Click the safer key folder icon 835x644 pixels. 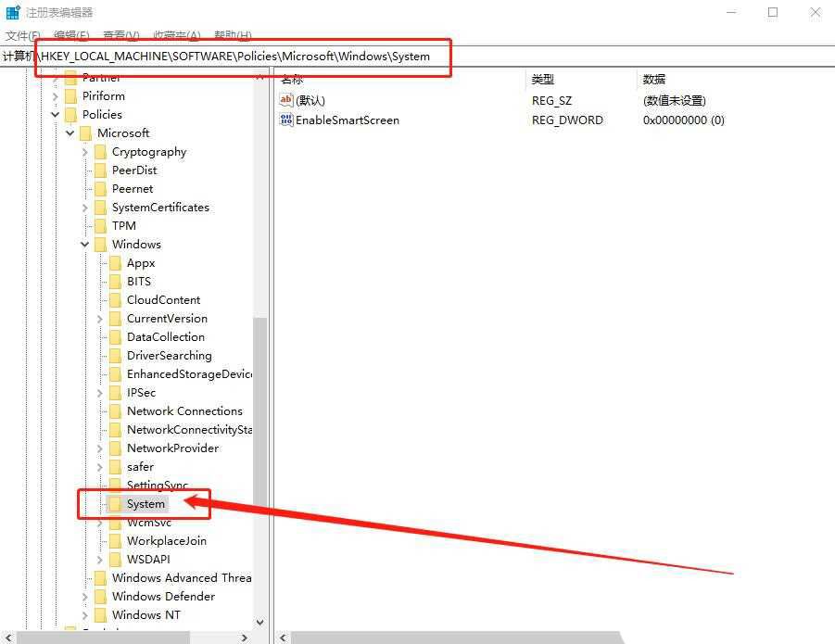pos(115,466)
